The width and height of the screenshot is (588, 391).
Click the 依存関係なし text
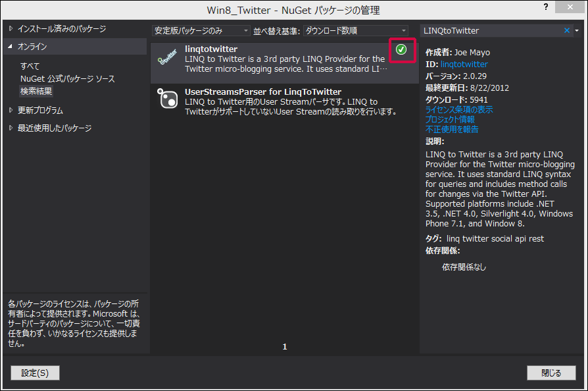click(x=464, y=267)
